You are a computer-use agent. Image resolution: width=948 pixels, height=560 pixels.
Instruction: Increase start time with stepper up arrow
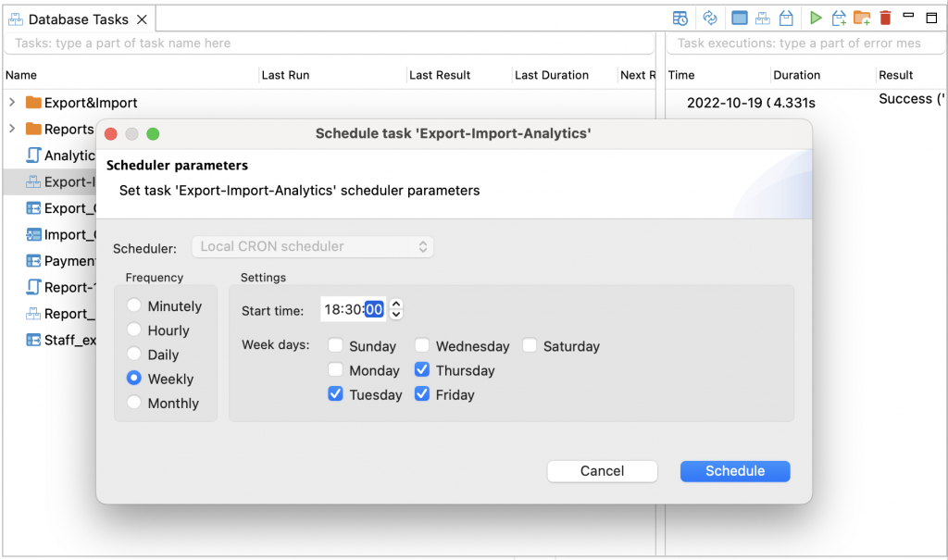396,305
